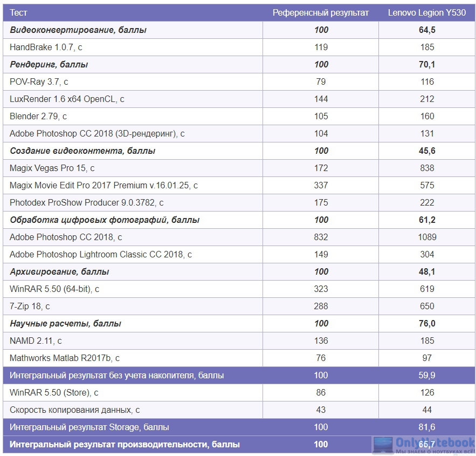Select the Blender 2.79 test name
The image size is (476, 456).
pyautogui.click(x=38, y=116)
